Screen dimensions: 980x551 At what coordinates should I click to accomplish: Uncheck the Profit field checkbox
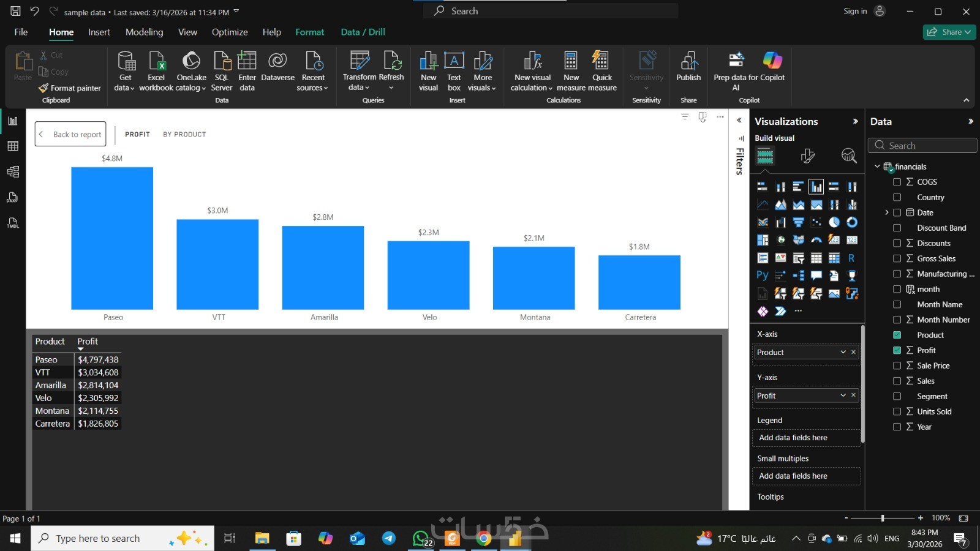coord(897,350)
